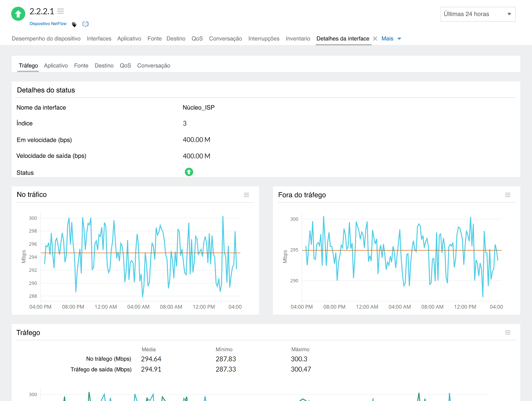Click the Núcleo_ISP interface name value

click(199, 108)
